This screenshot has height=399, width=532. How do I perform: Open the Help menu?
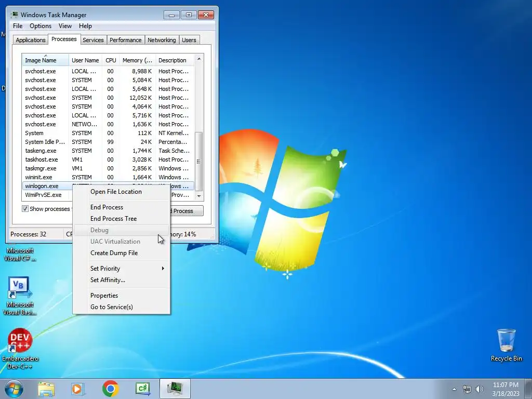(x=85, y=26)
